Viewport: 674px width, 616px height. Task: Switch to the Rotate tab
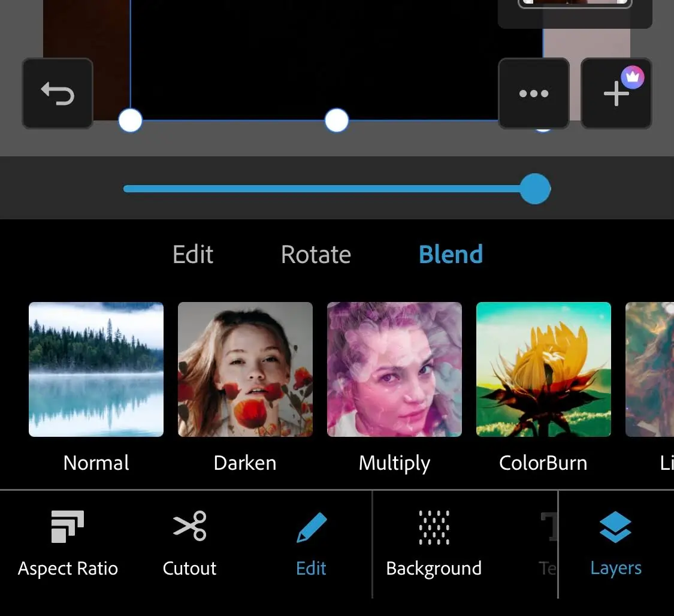tap(316, 254)
